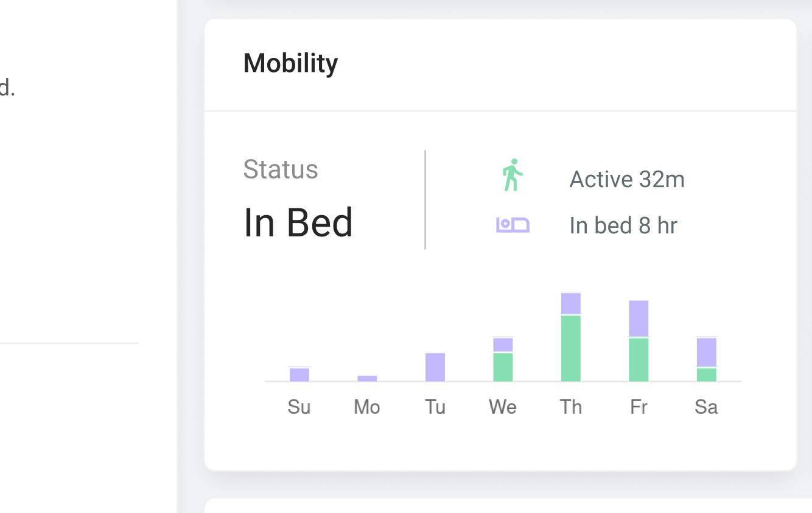Click Monday's small purple bar

367,378
